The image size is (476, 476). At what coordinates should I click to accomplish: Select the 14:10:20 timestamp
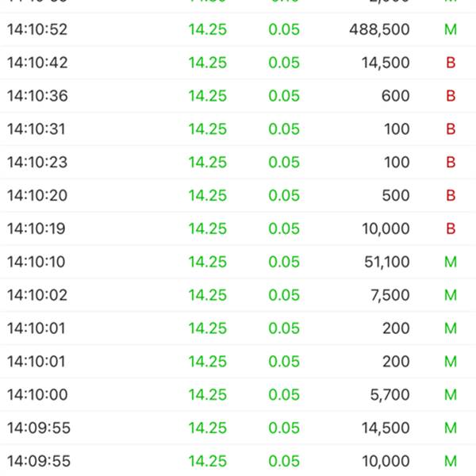point(37,196)
